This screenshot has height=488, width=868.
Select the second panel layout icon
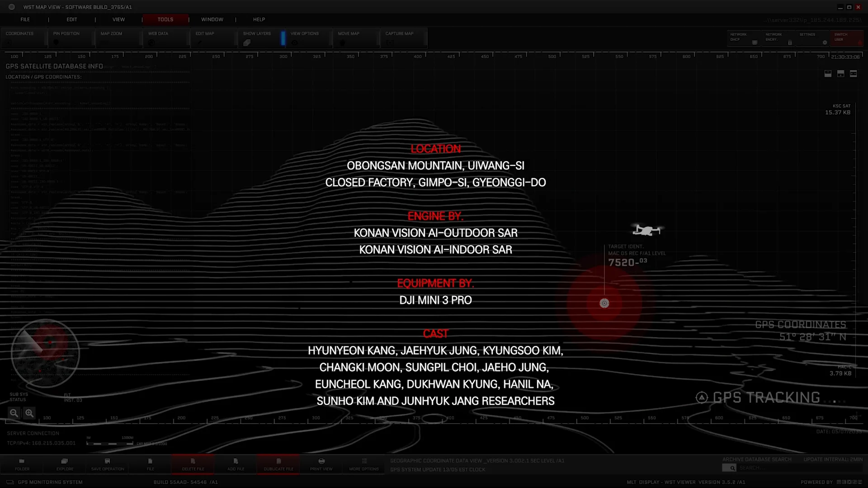coord(840,74)
